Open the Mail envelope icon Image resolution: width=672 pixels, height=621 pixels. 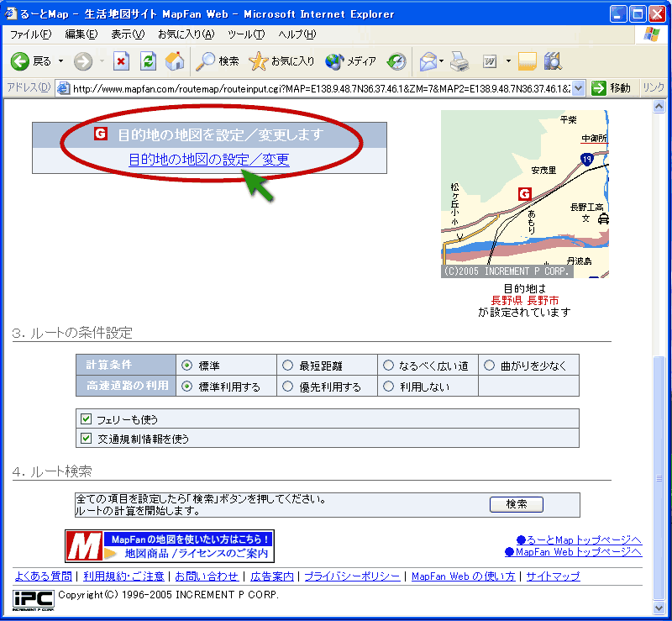pyautogui.click(x=428, y=61)
